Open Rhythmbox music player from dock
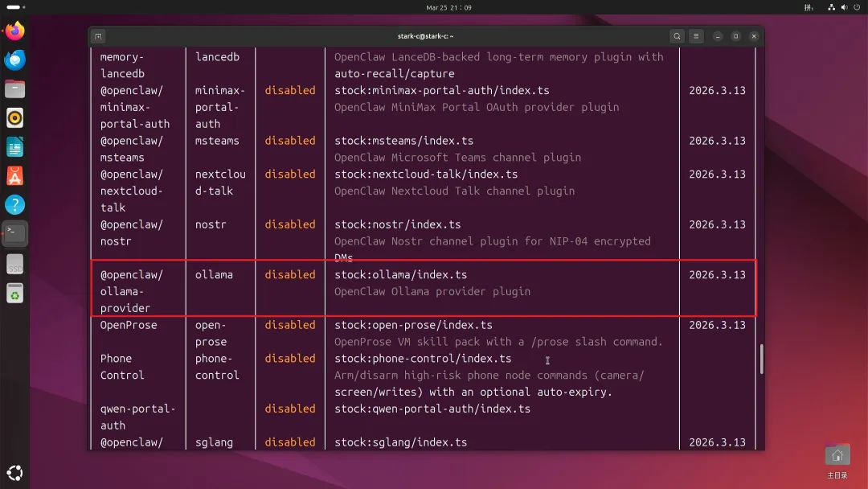 coord(15,118)
